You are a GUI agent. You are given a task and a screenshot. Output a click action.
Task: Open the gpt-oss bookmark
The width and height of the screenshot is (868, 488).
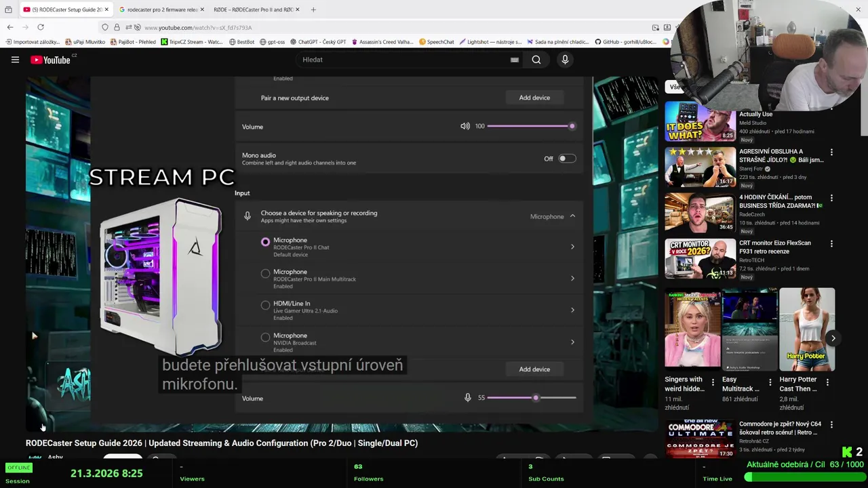point(273,42)
